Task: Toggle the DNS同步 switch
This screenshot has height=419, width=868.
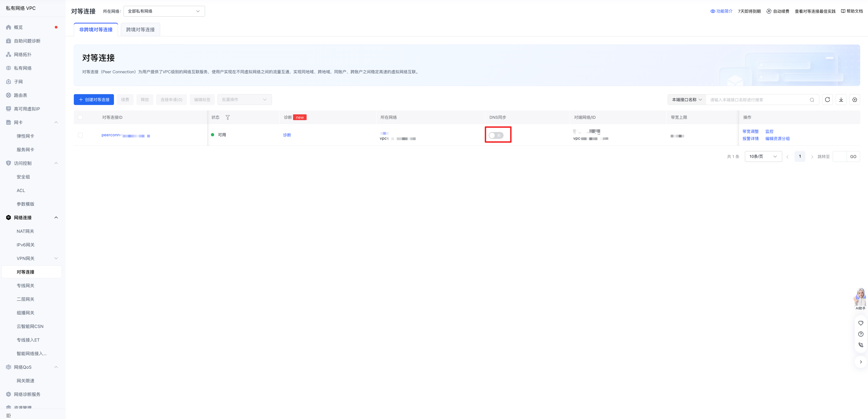Action: click(x=496, y=135)
